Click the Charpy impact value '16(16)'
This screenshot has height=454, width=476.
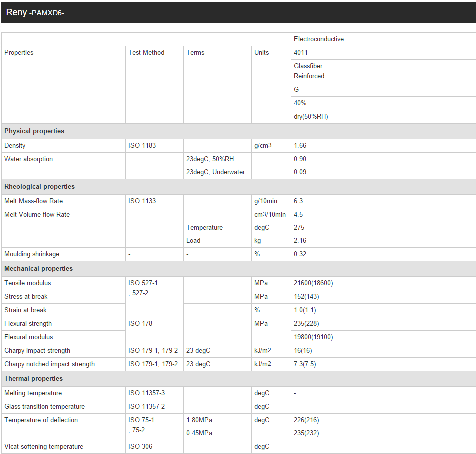tap(303, 351)
